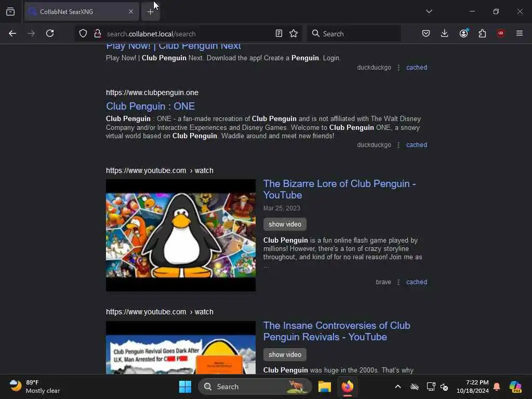The width and height of the screenshot is (532, 399).
Task: Go back to previous page
Action: (x=12, y=33)
